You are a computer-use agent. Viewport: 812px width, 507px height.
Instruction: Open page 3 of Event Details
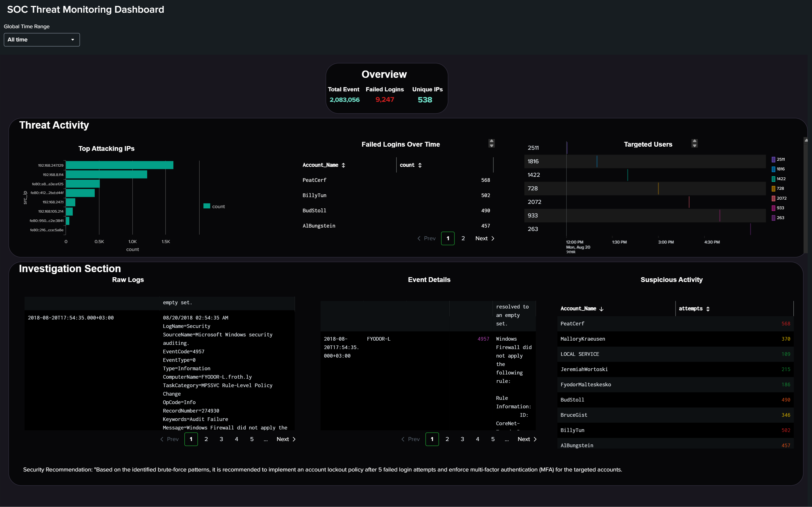tap(462, 439)
